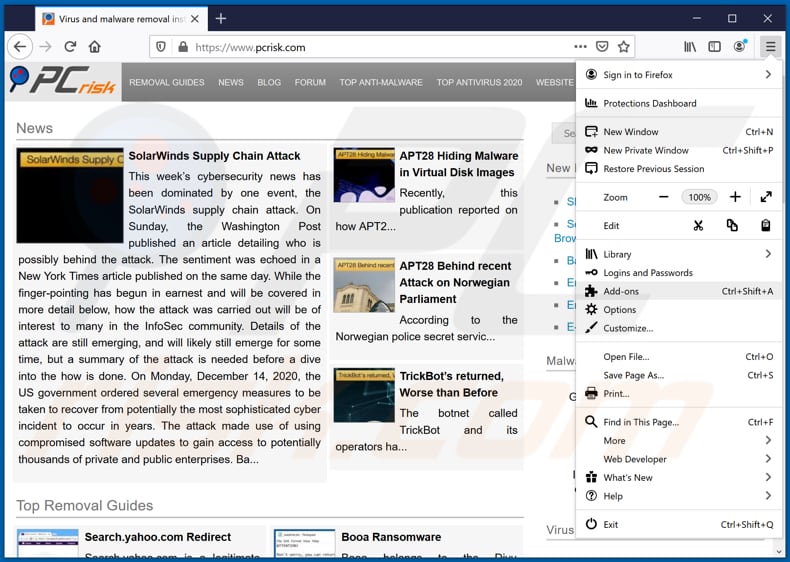
Task: Open Booa Ransomware guide link
Action: coord(391,537)
